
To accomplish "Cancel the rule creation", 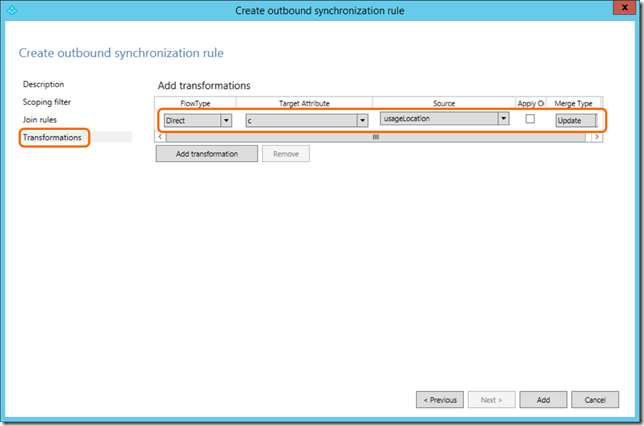I will pyautogui.click(x=594, y=399).
